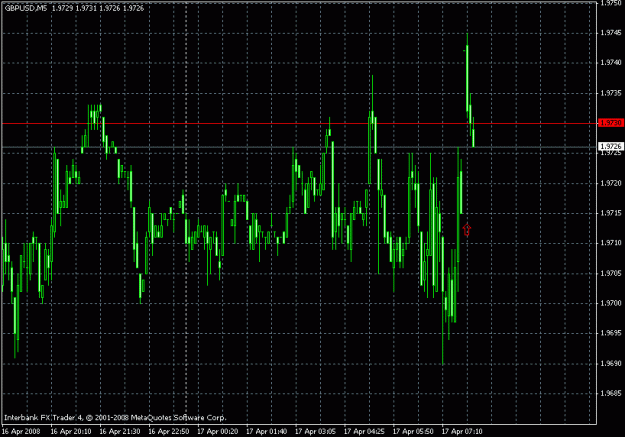Image resolution: width=625 pixels, height=437 pixels.
Task: Click the red 1.9730 price label
Action: [611, 123]
